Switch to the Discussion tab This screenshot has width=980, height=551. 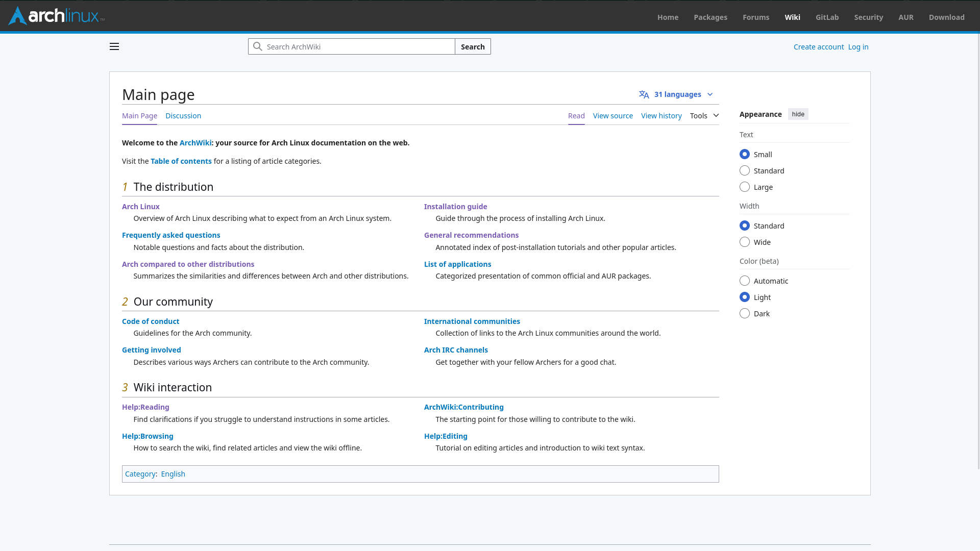183,116
